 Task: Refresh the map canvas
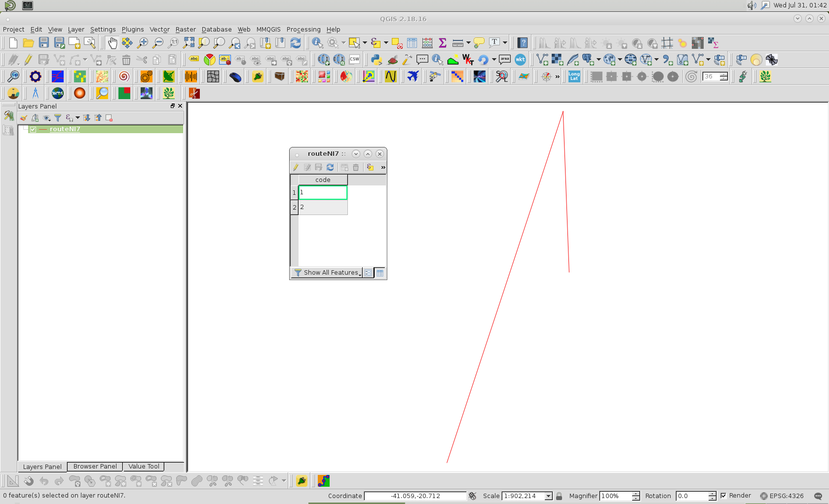click(296, 43)
